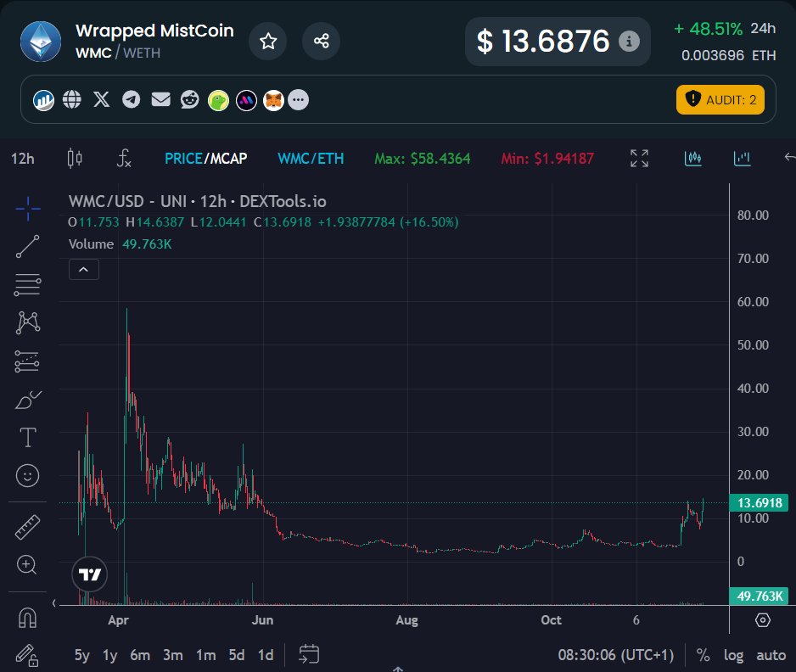Select the candlestick layout icon in the chart header

point(693,159)
